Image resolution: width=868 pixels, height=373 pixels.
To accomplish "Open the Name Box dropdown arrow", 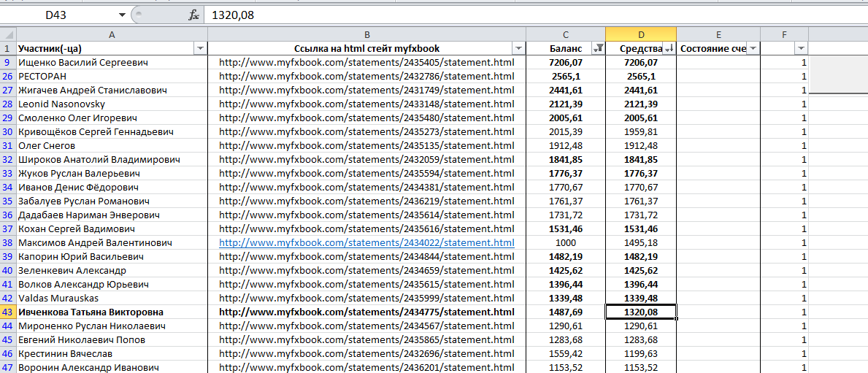I will [x=122, y=15].
